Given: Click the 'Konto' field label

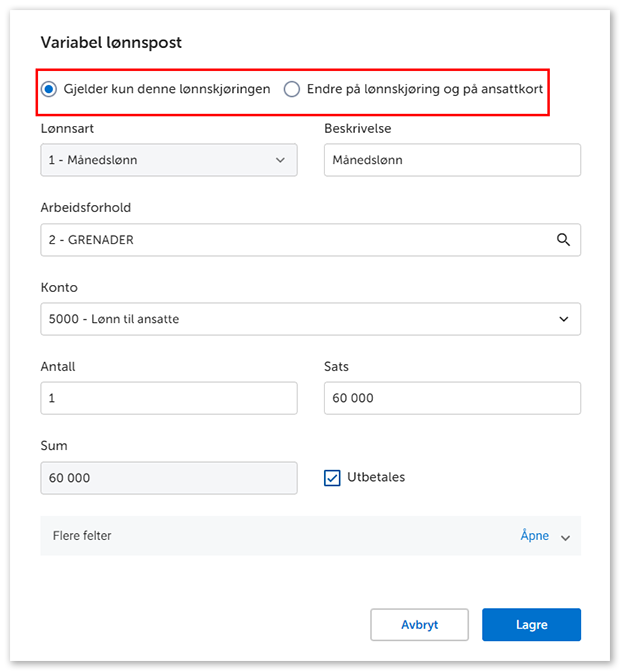Looking at the screenshot, I should coord(58,287).
